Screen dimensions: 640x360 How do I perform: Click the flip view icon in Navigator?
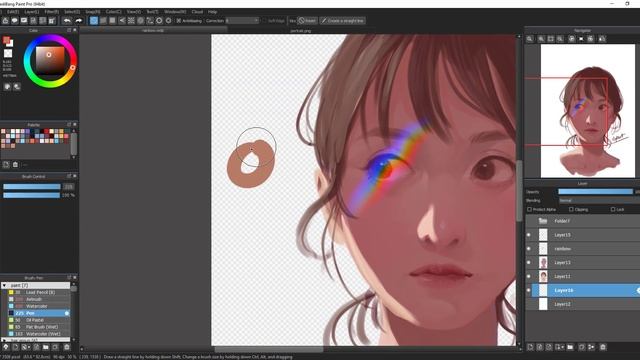[602, 39]
